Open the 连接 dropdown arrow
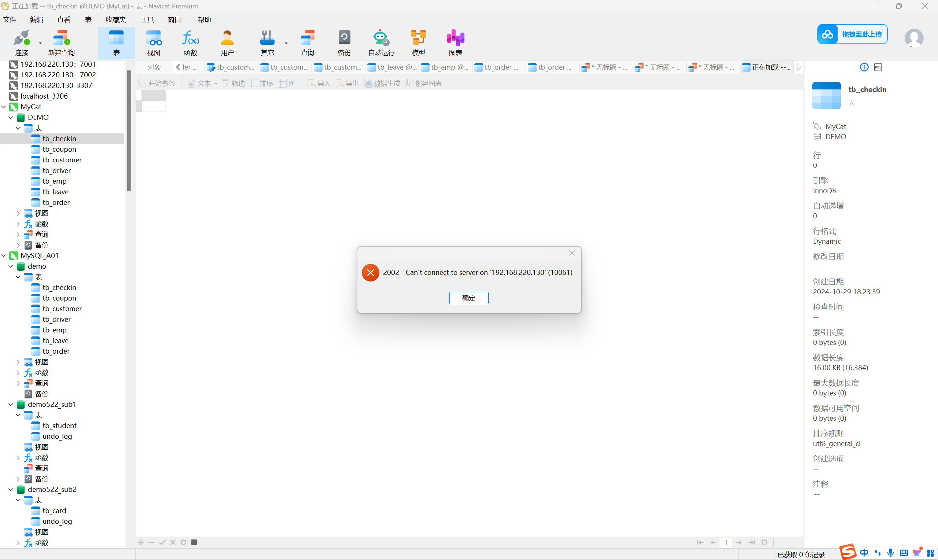The width and height of the screenshot is (938, 560). coord(40,43)
